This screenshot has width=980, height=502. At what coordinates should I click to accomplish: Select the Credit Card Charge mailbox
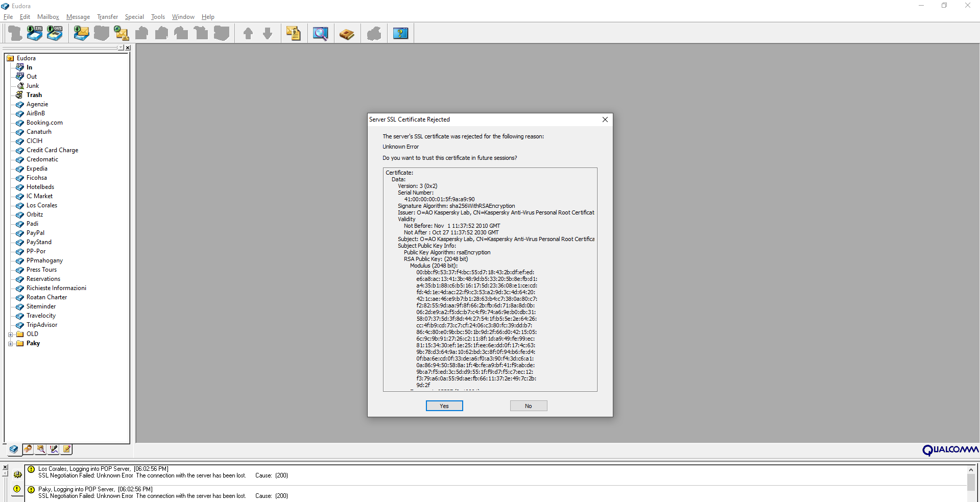52,150
